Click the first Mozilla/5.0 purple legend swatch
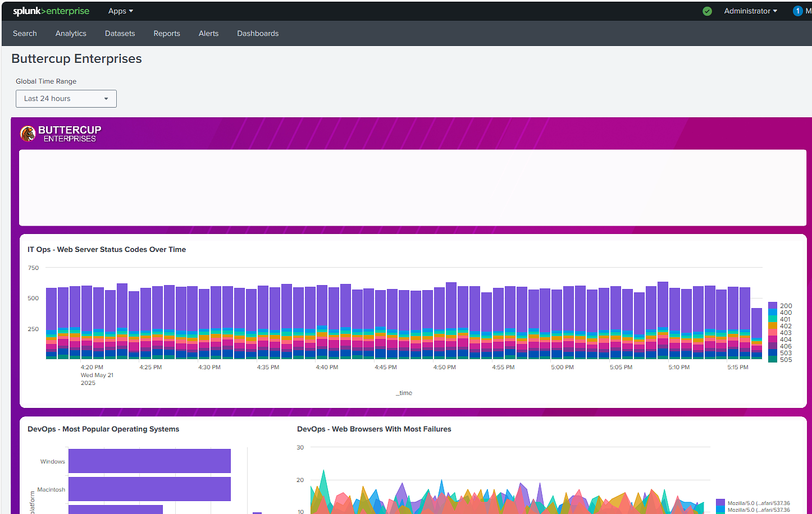Image resolution: width=812 pixels, height=514 pixels. pyautogui.click(x=720, y=503)
